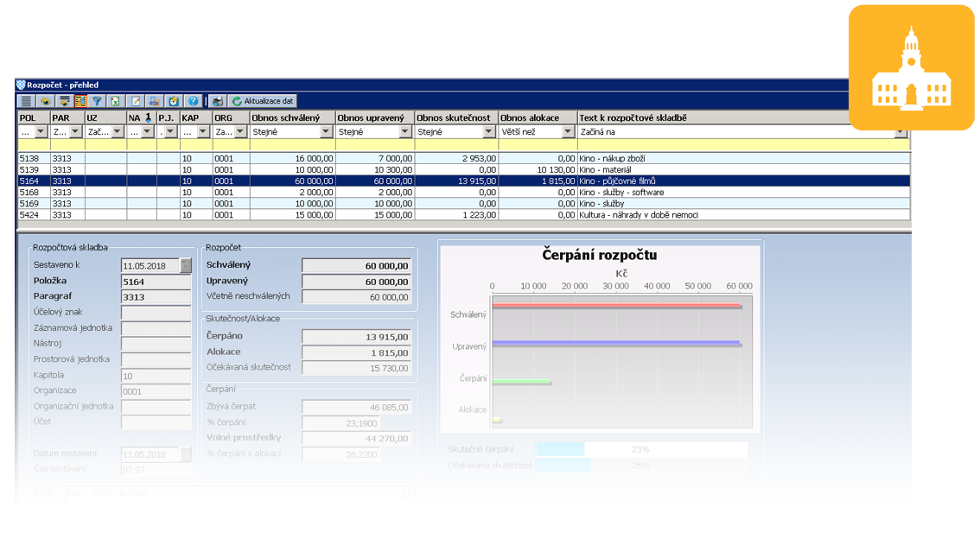Open Obnos schválený 'Stejné' filter dropdown
This screenshot has width=980, height=539.
point(326,132)
